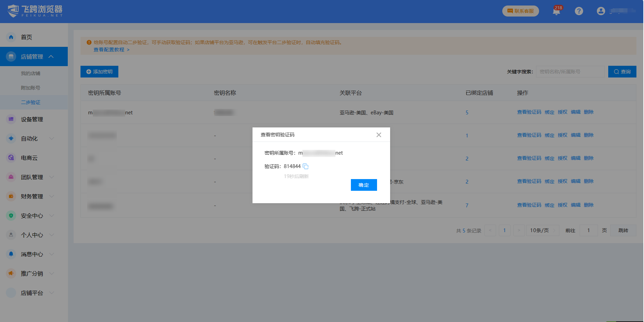Confirm dialog with 确定 button
The height and width of the screenshot is (322, 644).
click(x=364, y=185)
